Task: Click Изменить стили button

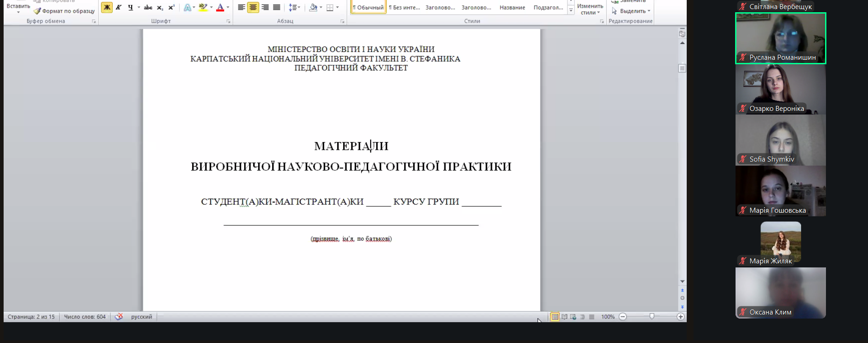Action: [x=590, y=9]
